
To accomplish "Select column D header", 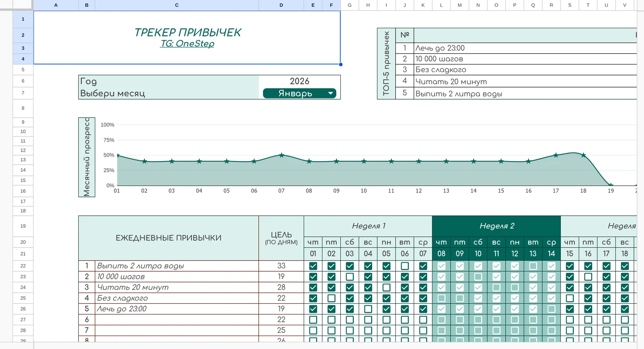I will click(281, 5).
